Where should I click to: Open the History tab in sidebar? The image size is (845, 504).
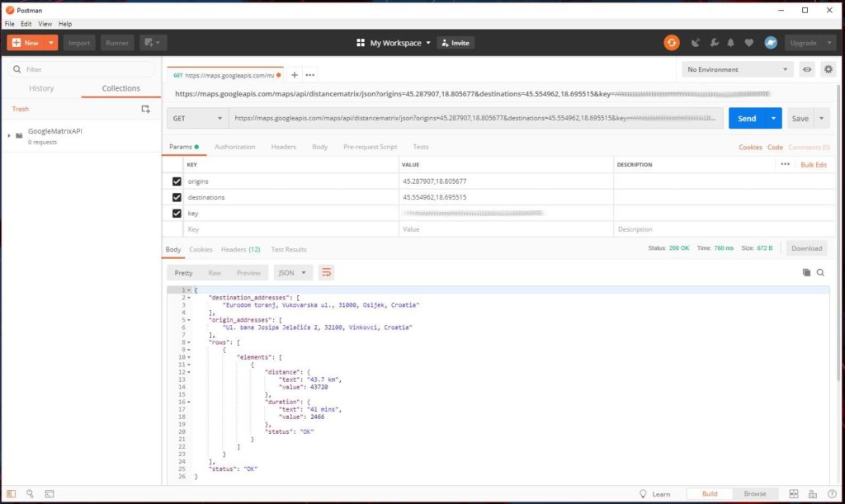pos(41,88)
